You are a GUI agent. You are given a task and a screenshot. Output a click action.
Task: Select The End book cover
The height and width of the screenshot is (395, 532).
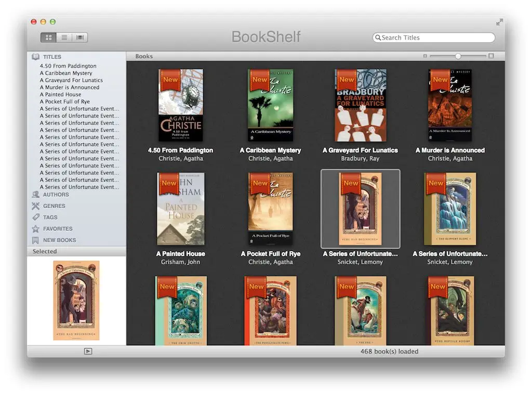361,310
